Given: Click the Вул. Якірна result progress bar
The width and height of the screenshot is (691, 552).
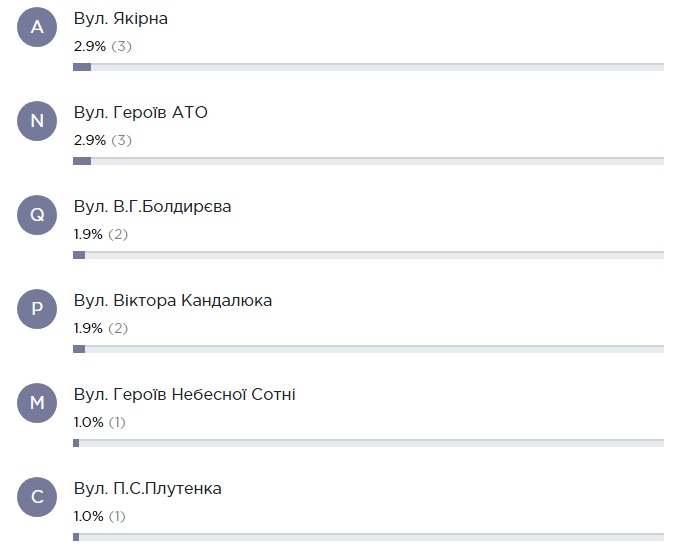Looking at the screenshot, I should coord(368,67).
